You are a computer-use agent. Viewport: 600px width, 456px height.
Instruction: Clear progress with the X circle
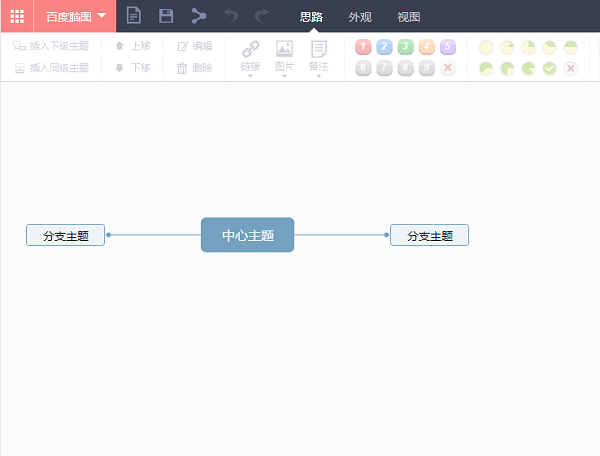(x=571, y=68)
